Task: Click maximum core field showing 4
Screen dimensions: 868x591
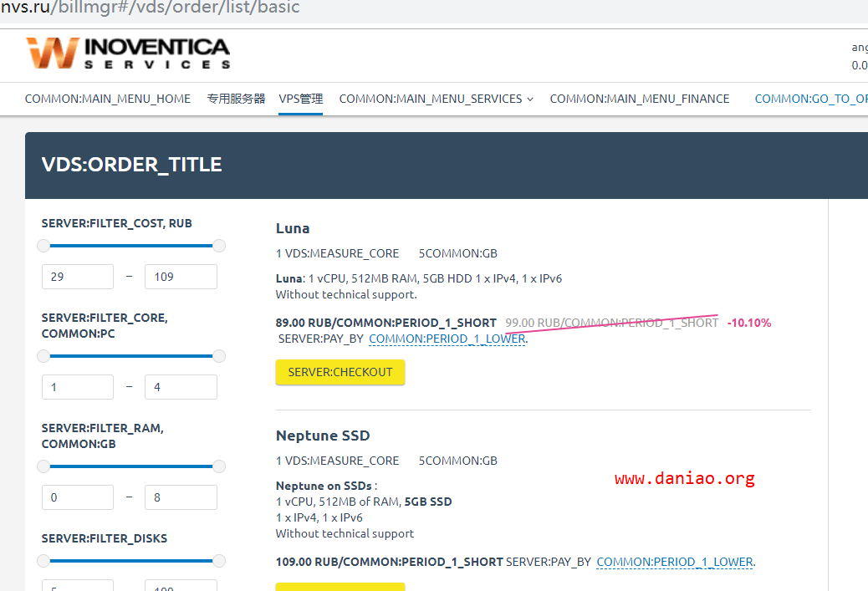Action: [x=181, y=387]
